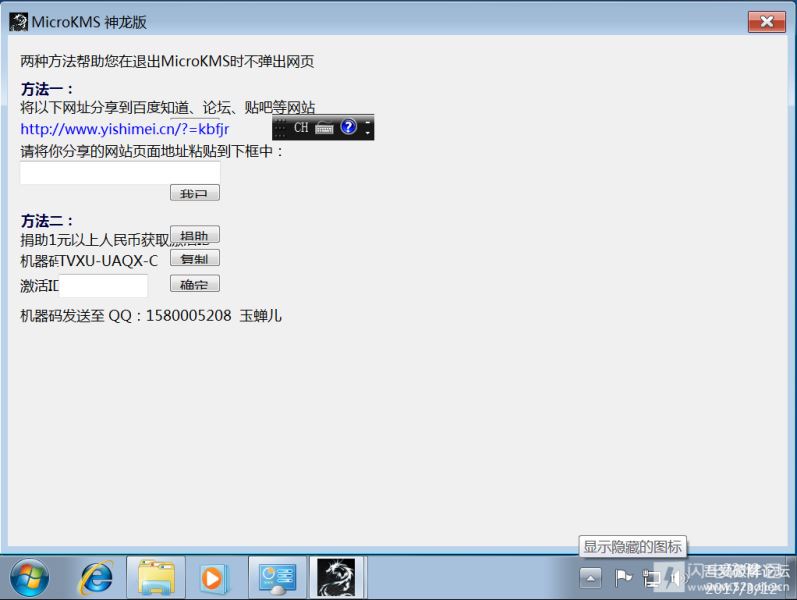Click the network tray icon
This screenshot has width=797, height=600.
pyautogui.click(x=651, y=579)
